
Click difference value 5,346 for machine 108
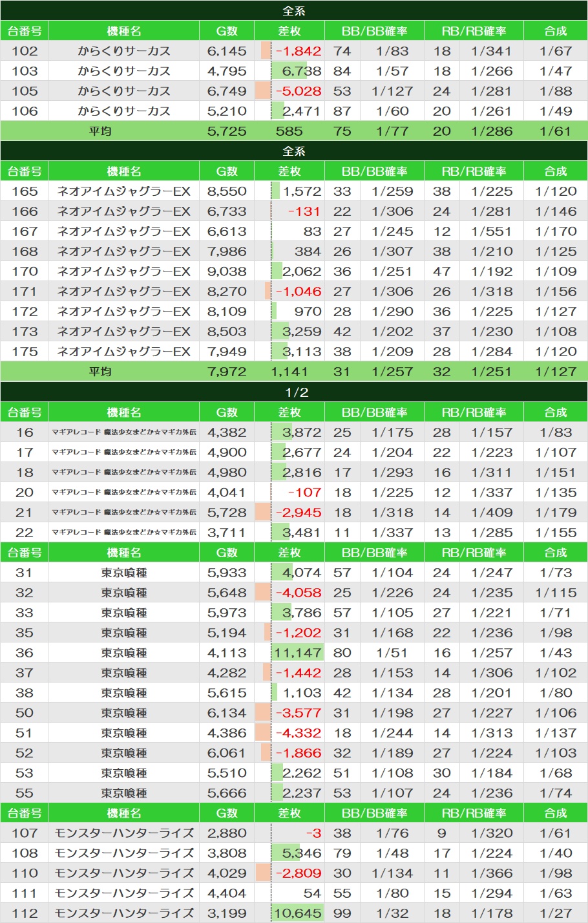click(x=302, y=853)
